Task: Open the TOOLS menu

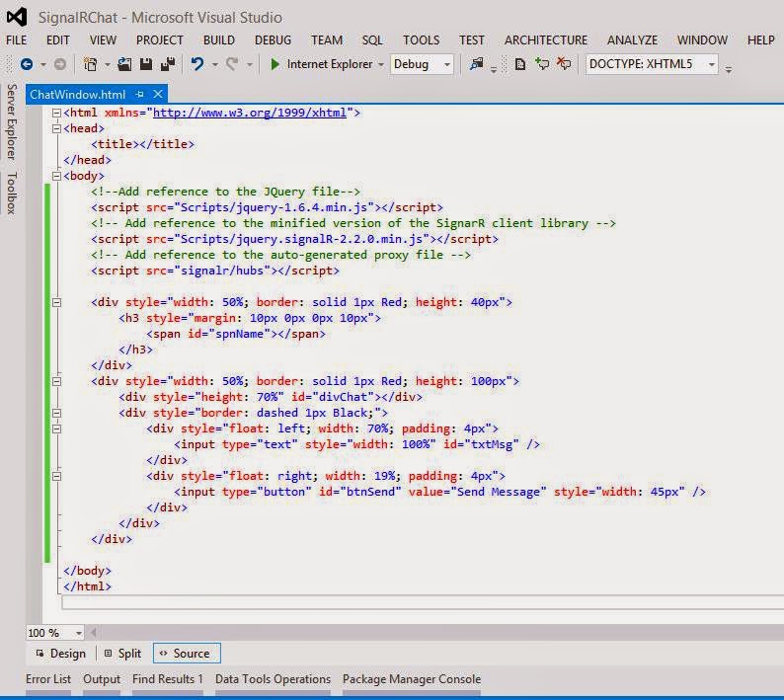Action: (422, 40)
